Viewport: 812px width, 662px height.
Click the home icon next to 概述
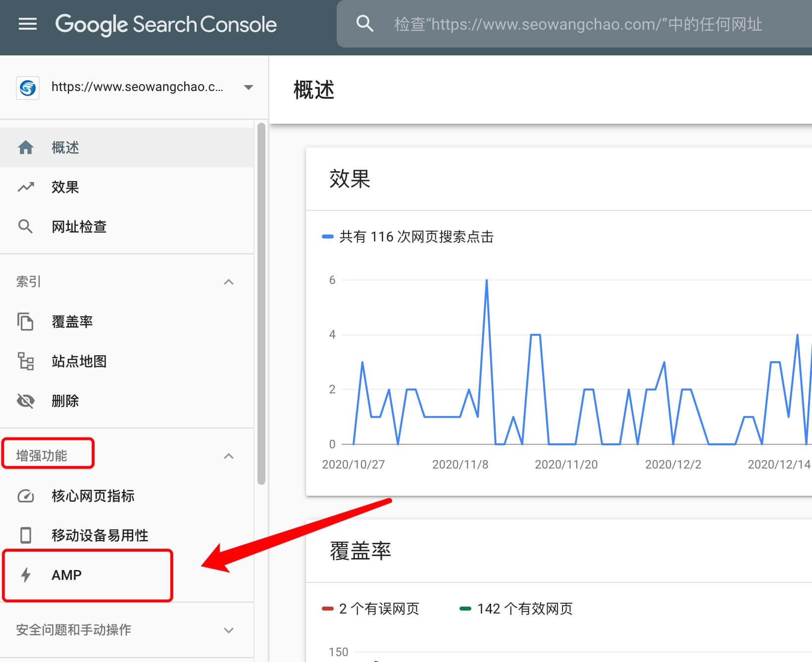tap(26, 147)
